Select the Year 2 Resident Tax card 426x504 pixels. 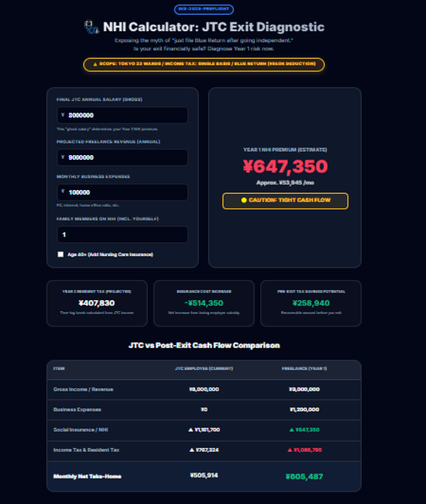tap(97, 303)
